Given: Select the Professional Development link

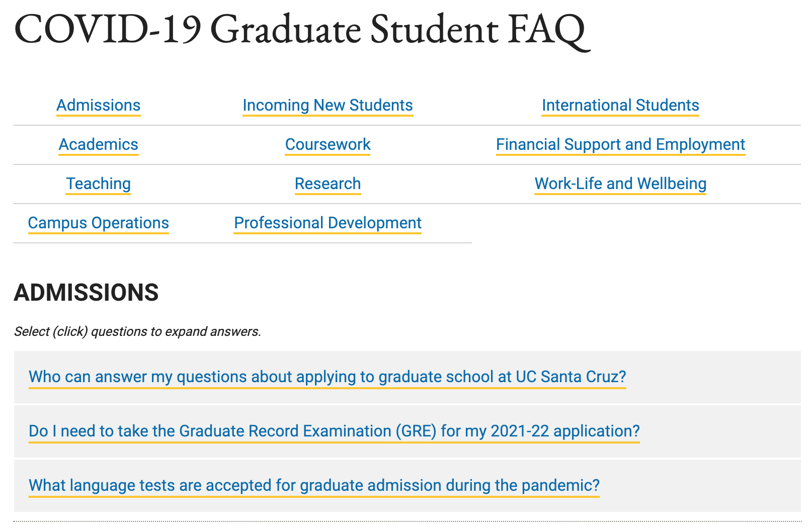Looking at the screenshot, I should [328, 223].
